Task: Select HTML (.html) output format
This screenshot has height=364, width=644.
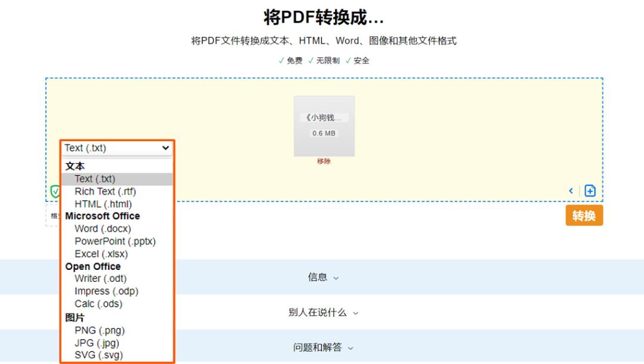Action: click(103, 204)
